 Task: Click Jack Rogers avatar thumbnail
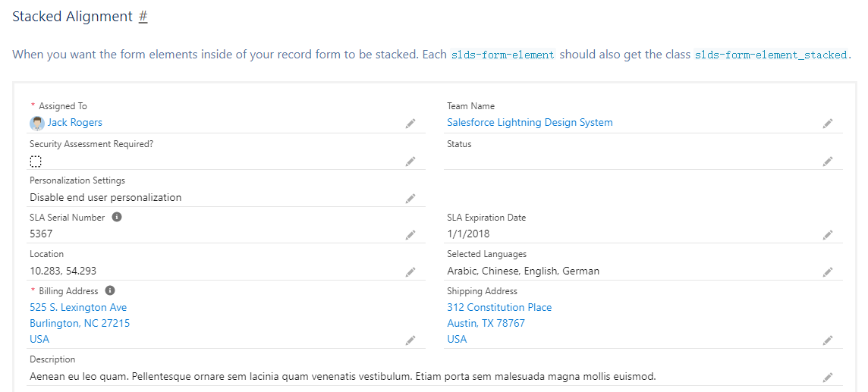37,123
